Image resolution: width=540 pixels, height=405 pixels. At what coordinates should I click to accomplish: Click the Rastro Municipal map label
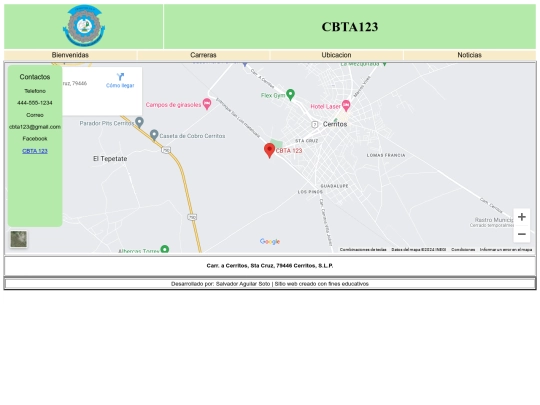click(494, 220)
